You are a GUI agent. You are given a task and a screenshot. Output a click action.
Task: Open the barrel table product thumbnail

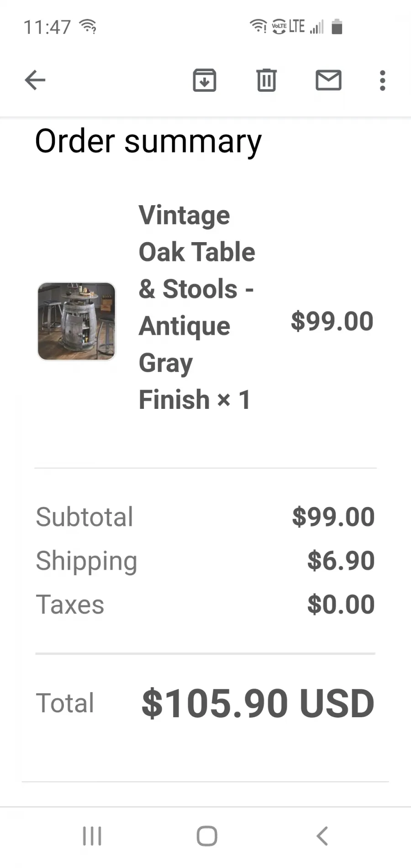click(76, 321)
